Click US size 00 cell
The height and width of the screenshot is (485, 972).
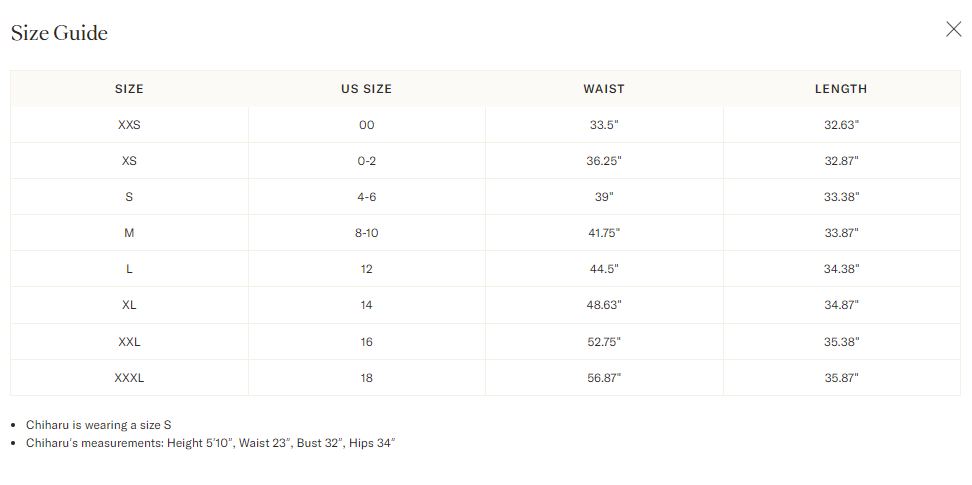pos(366,125)
